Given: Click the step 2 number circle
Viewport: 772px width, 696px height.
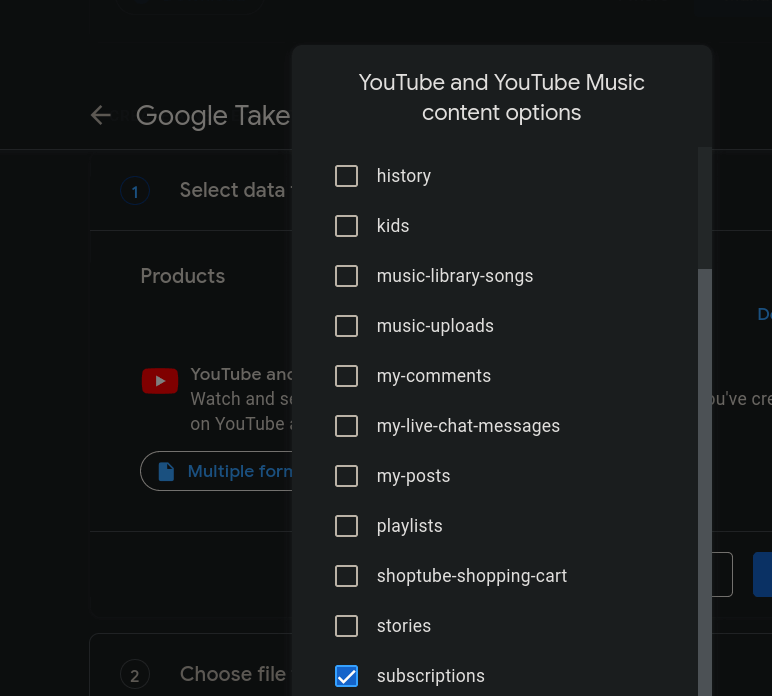Looking at the screenshot, I should 135,675.
